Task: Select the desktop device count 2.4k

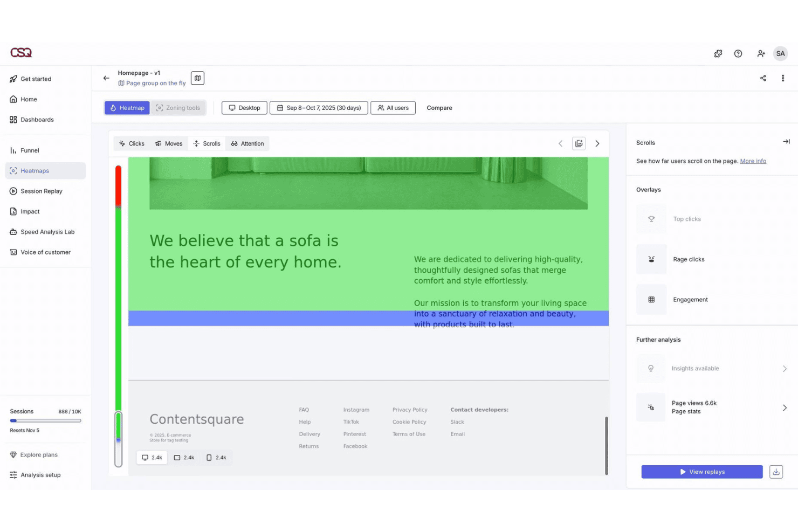Action: point(152,458)
